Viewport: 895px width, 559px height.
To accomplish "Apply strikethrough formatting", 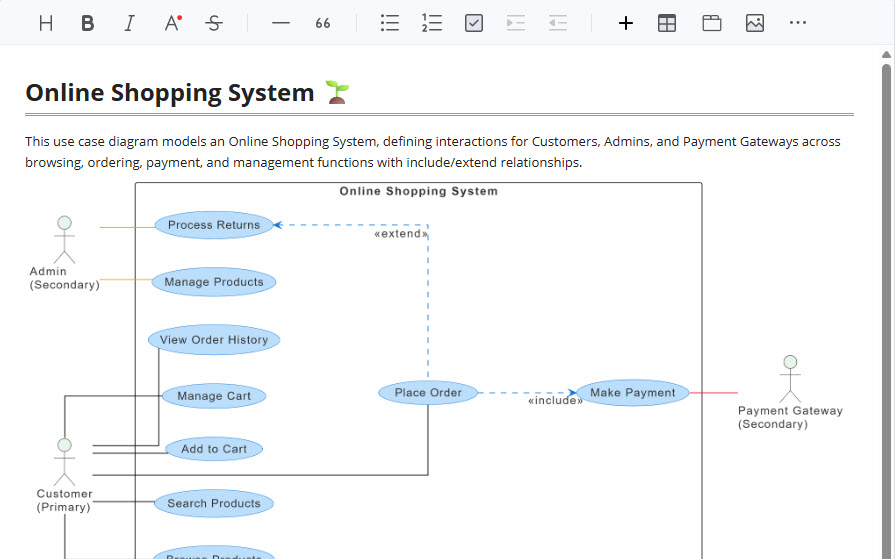I will [214, 23].
